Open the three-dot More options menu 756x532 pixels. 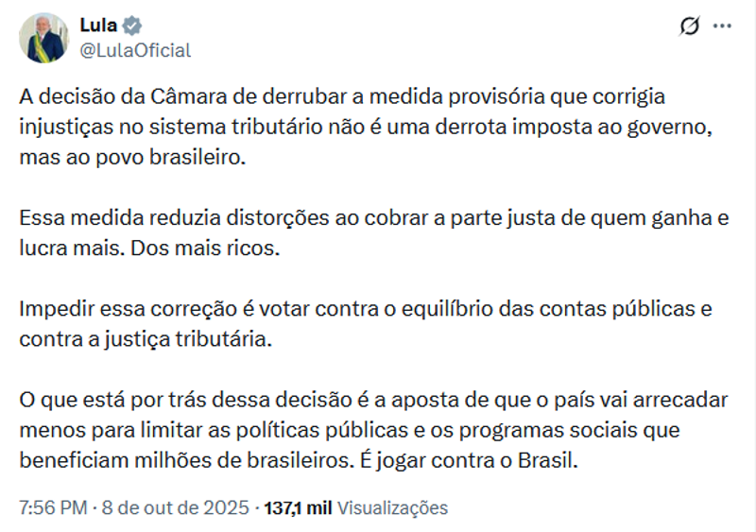722,26
